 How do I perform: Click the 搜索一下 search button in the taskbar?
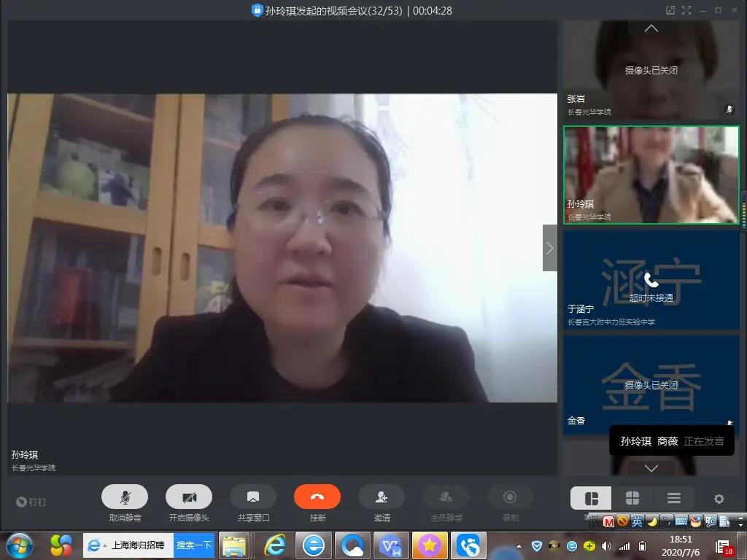(x=193, y=545)
